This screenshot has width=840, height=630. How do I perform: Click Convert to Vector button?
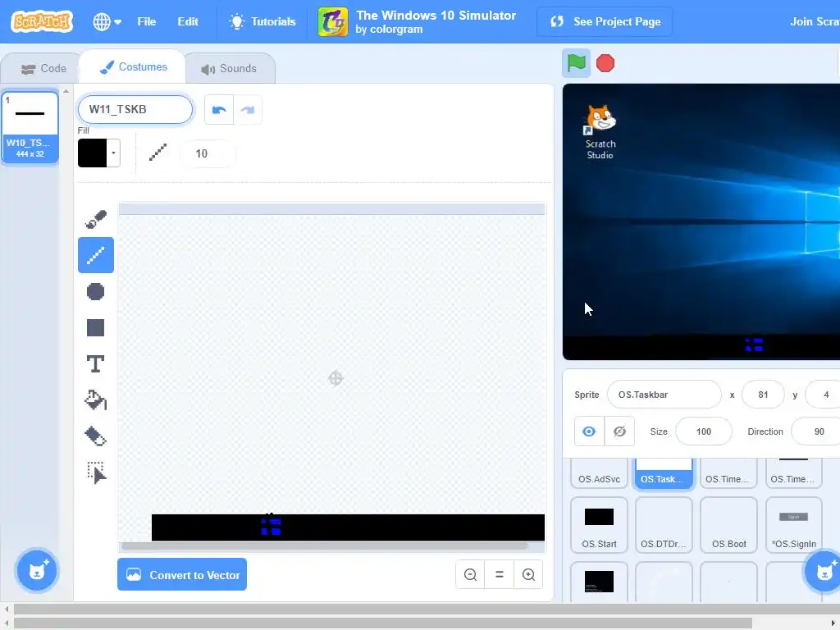182,574
